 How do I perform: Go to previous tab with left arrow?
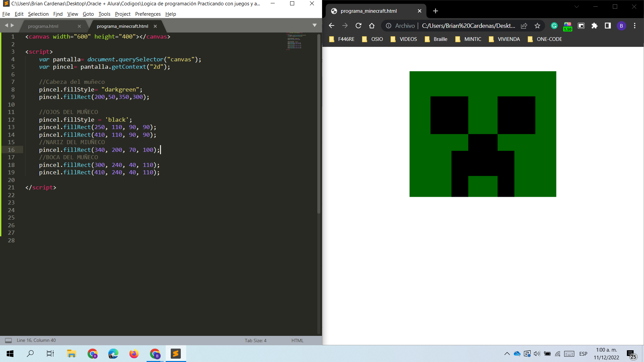pos(6,25)
